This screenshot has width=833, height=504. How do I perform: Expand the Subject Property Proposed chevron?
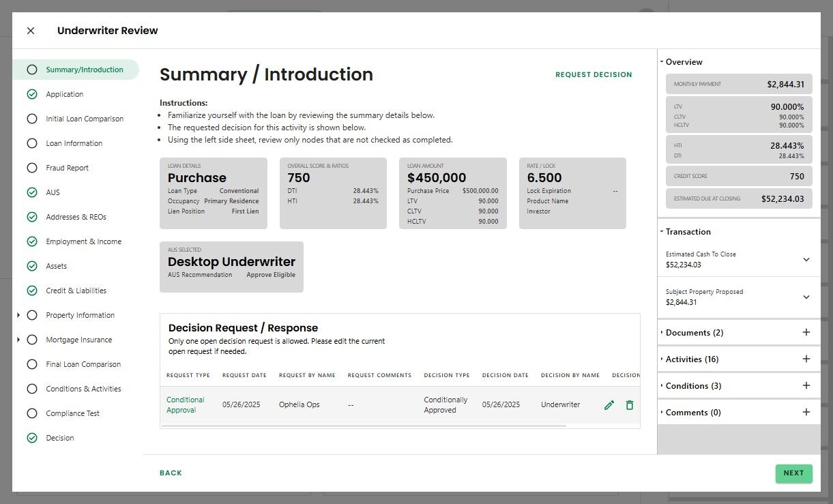click(x=806, y=297)
